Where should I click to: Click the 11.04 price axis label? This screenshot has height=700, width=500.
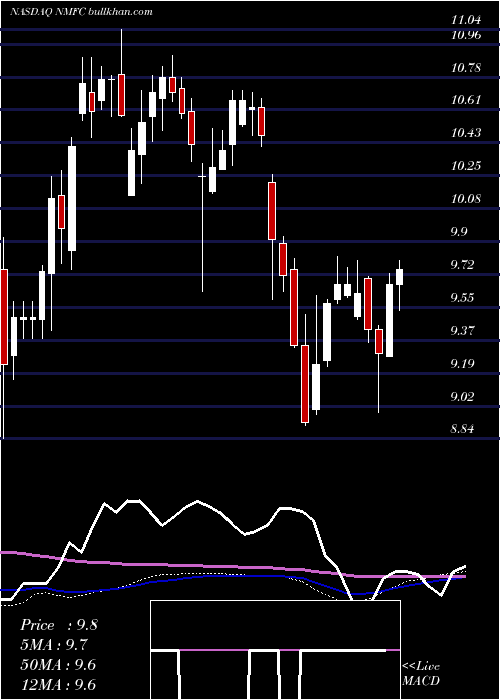(x=467, y=20)
